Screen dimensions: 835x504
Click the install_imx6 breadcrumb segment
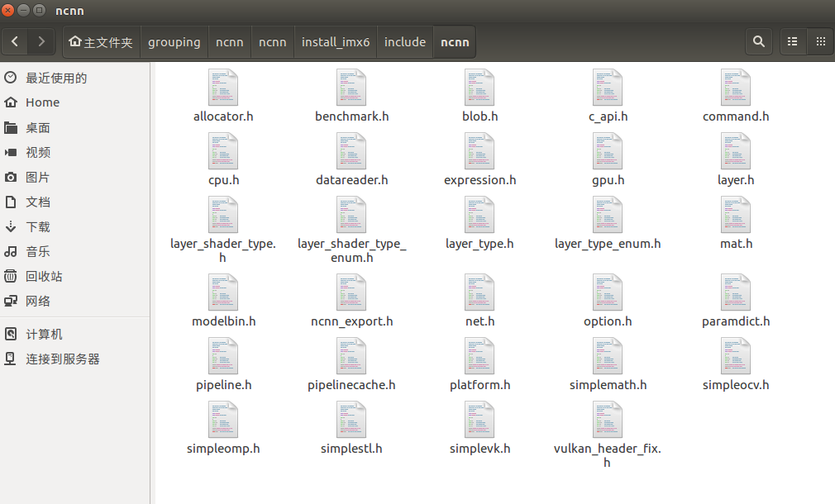336,42
